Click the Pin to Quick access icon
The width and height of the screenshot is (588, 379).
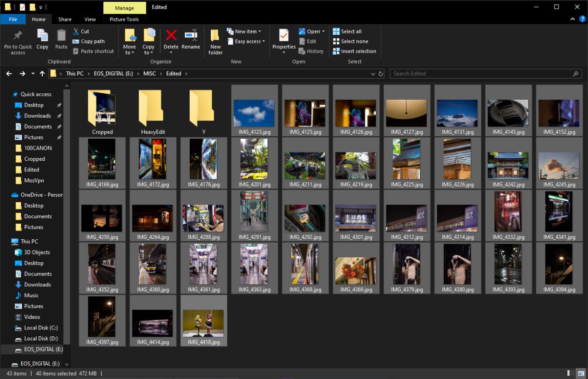pyautogui.click(x=18, y=36)
